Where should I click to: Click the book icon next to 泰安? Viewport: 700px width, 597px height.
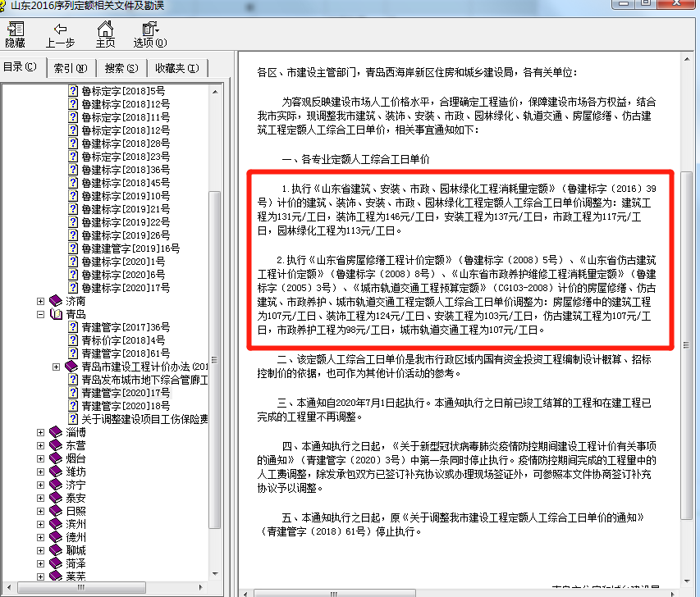[56, 498]
